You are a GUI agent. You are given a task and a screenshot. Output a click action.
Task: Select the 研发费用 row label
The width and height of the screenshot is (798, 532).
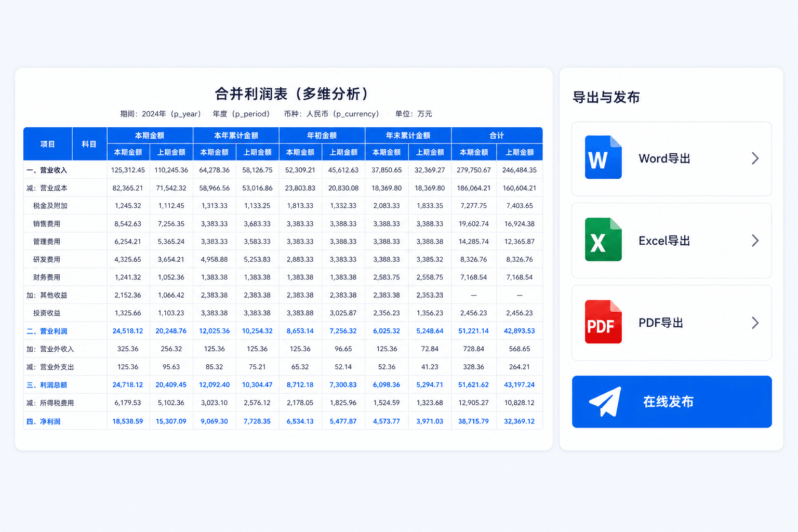click(x=47, y=259)
